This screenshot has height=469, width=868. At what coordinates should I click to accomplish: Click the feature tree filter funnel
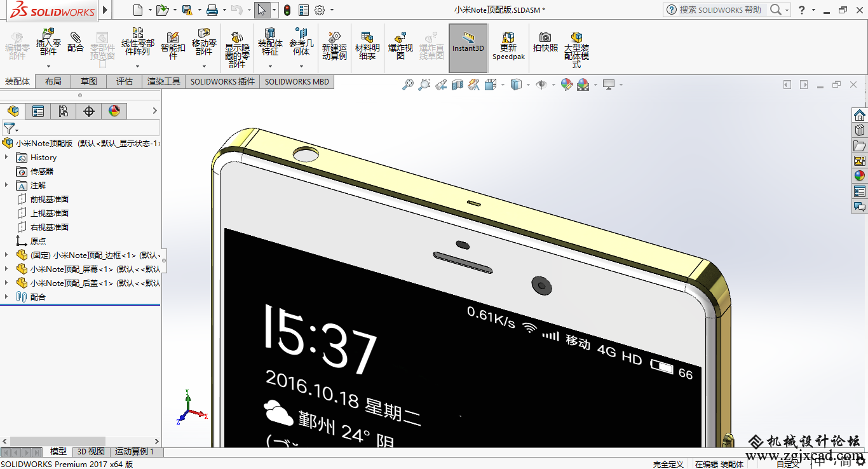click(8, 128)
